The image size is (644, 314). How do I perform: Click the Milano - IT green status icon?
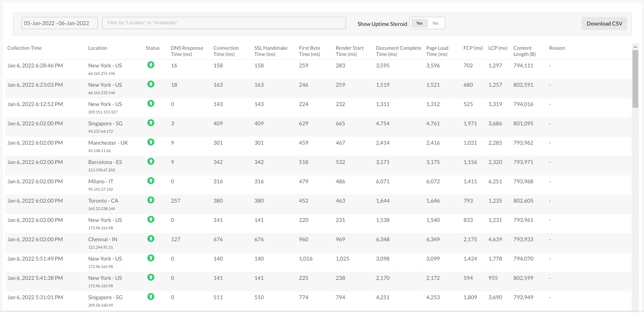tap(151, 181)
